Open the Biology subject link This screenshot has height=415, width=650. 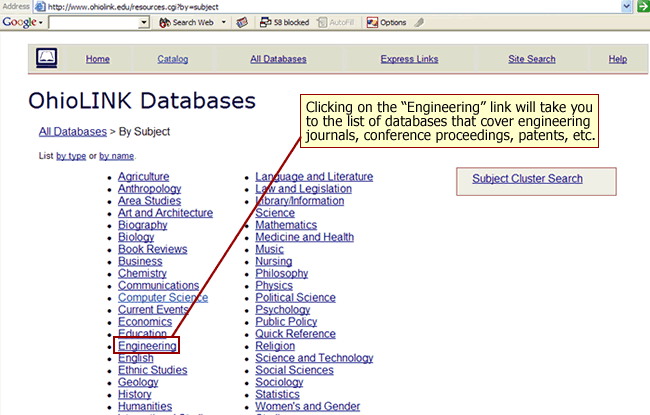[136, 237]
